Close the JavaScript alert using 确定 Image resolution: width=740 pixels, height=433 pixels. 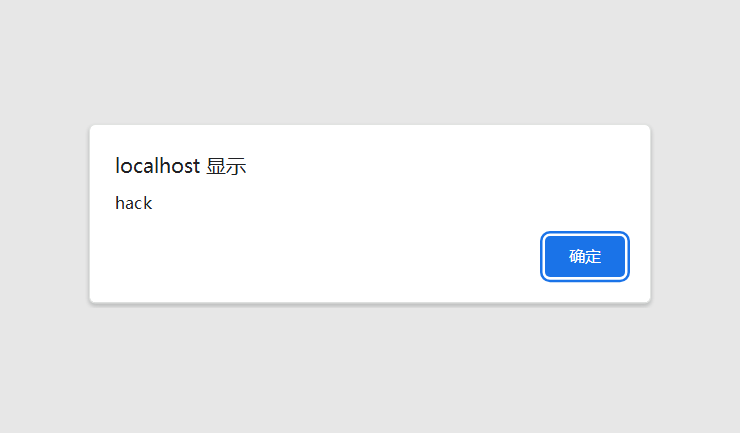585,256
